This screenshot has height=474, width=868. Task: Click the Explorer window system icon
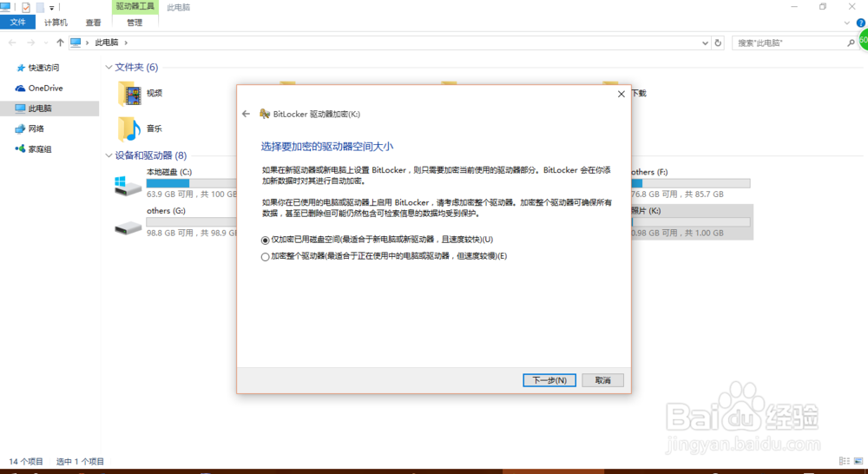[5, 7]
